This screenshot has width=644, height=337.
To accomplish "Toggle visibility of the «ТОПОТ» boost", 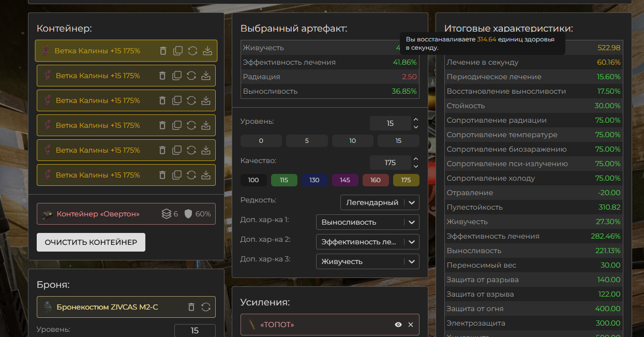I will pyautogui.click(x=398, y=325).
